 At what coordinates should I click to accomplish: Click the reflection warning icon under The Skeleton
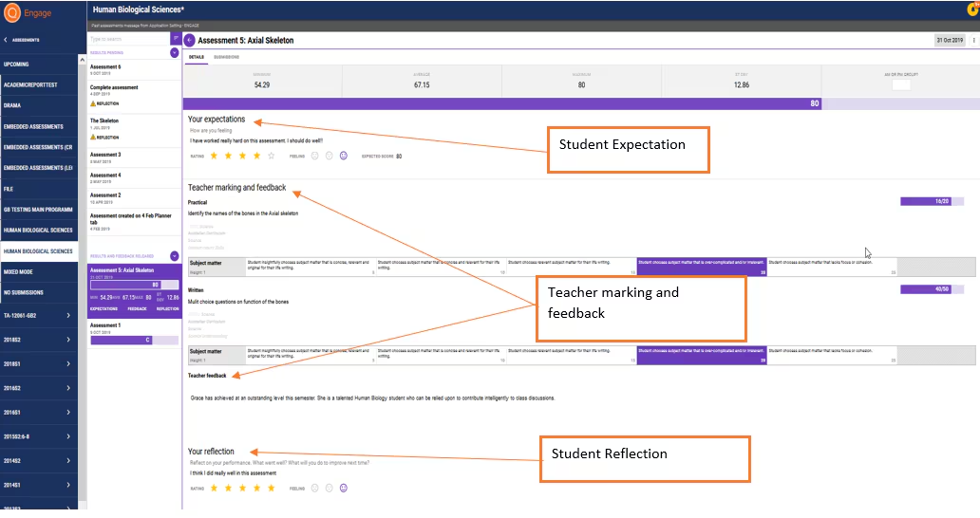[x=93, y=137]
